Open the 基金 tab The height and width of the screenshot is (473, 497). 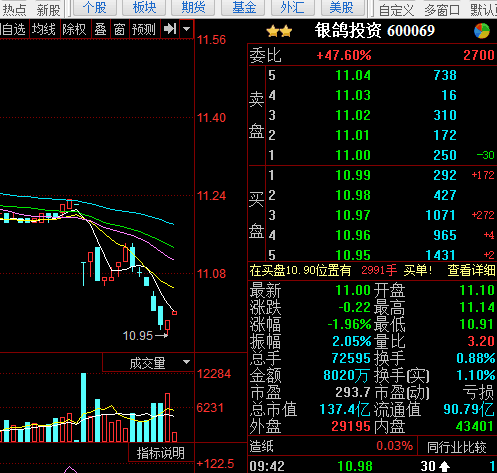244,7
